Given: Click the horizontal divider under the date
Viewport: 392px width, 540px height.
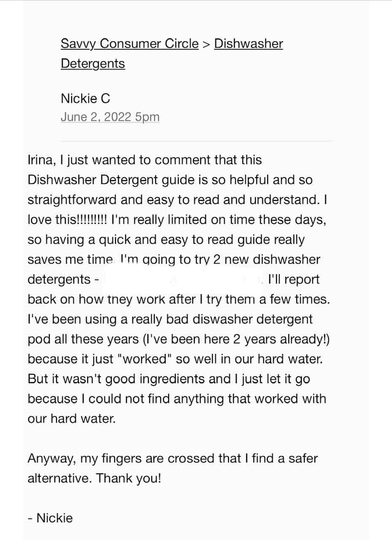Looking at the screenshot, I should 196,141.
